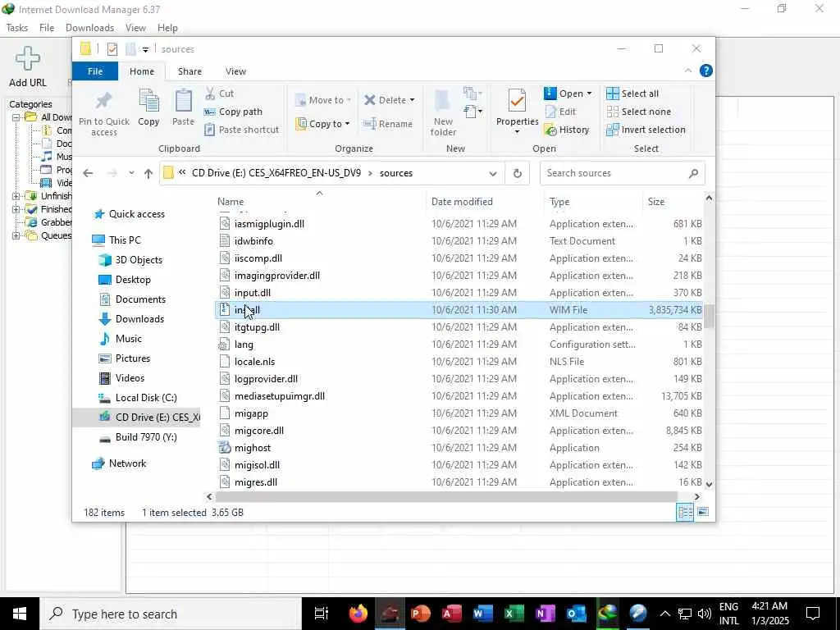840x630 pixels.
Task: Open address bar history dropdown chevron
Action: pos(493,173)
